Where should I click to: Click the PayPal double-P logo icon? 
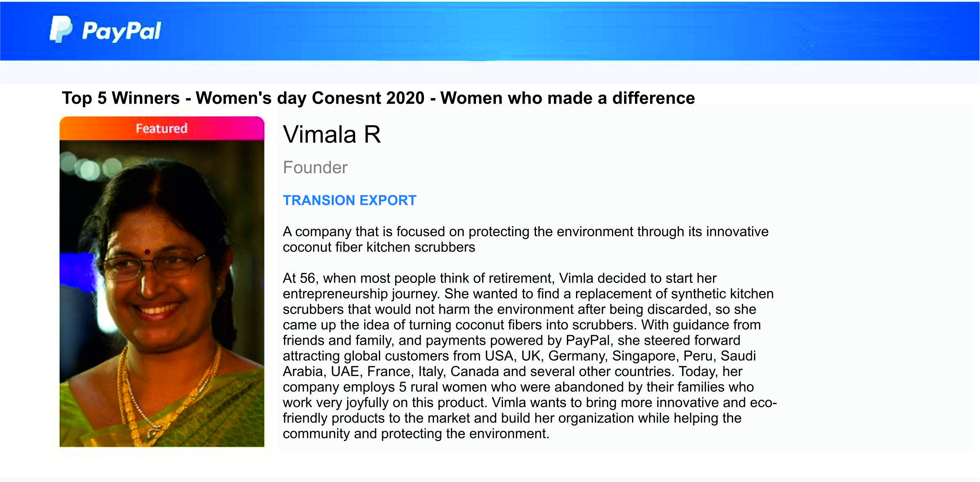[x=61, y=29]
